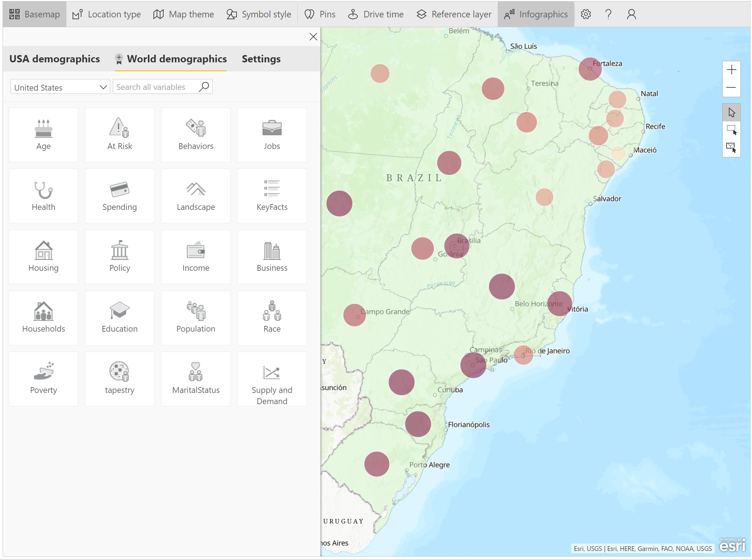
Task: Expand the United States country dropdown
Action: pos(60,87)
